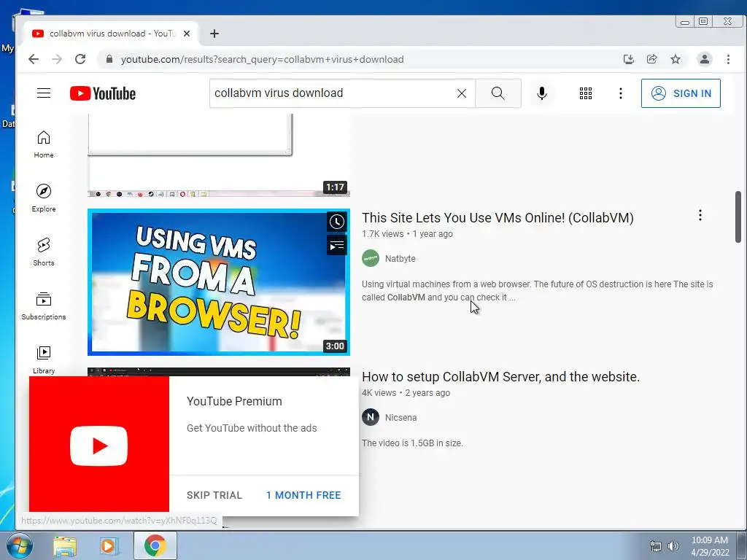Click the SIGN IN button

681,93
